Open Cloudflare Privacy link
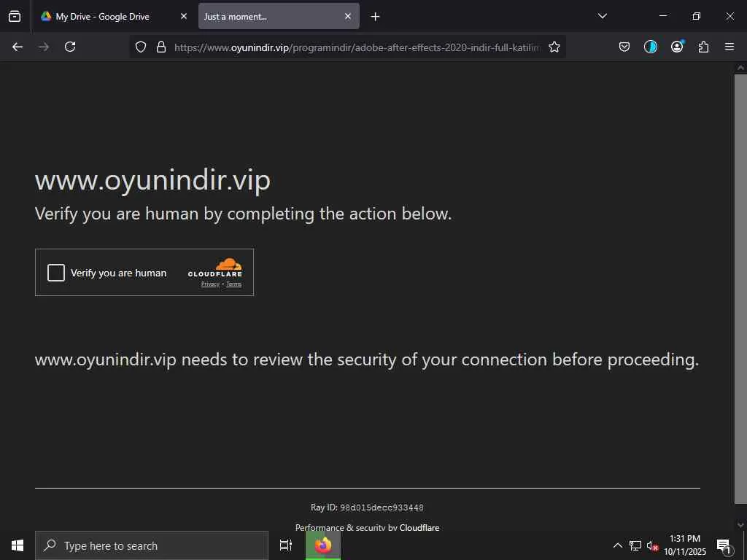The height and width of the screenshot is (560, 747). coord(210,284)
